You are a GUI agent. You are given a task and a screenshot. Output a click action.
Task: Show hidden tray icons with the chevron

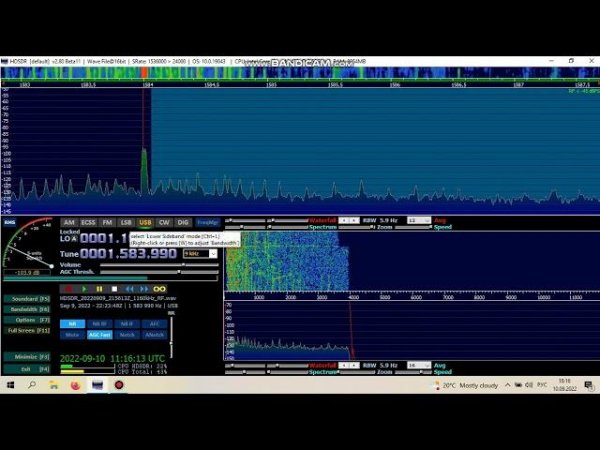point(507,385)
